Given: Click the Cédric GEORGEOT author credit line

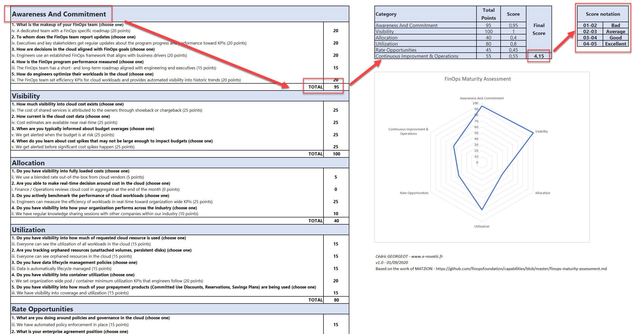Looking at the screenshot, I should (409, 256).
